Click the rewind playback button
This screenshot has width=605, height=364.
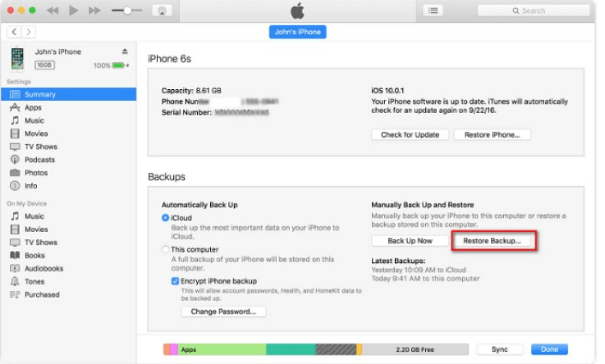click(x=53, y=10)
